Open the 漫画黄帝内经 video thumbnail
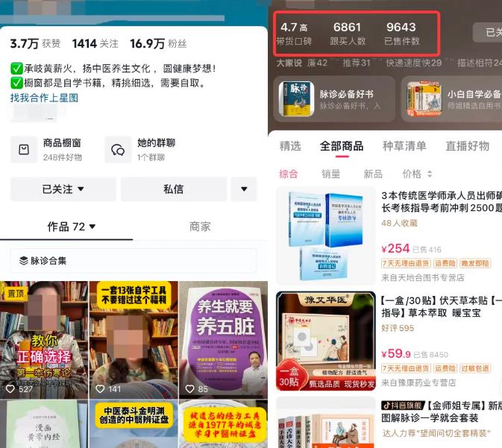 pyautogui.click(x=44, y=424)
